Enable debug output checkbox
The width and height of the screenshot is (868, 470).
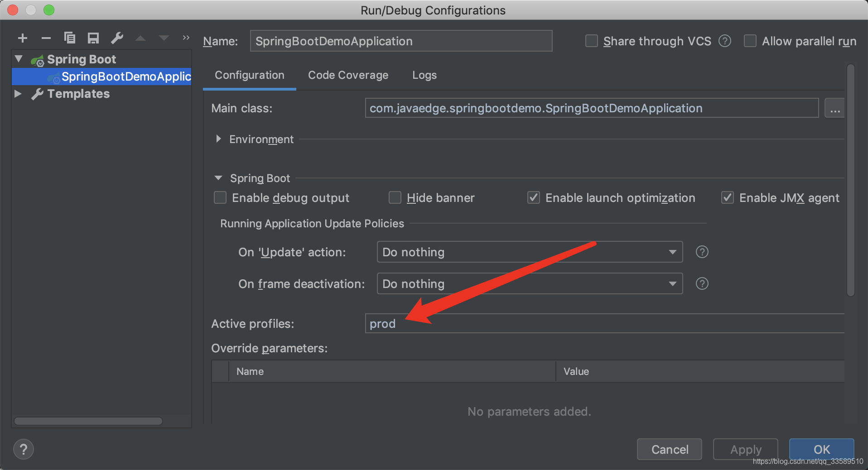coord(220,198)
